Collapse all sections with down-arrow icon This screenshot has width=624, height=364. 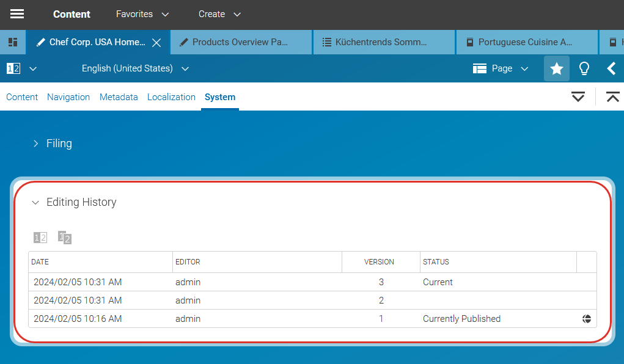click(578, 97)
